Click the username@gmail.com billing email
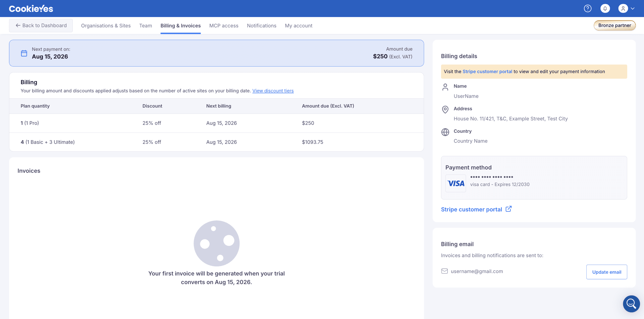644x319 pixels. 477,271
